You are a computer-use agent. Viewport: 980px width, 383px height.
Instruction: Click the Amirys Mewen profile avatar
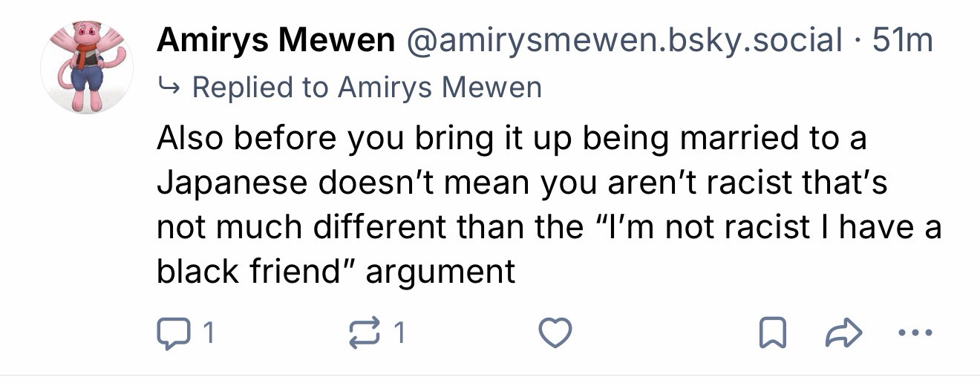87,66
